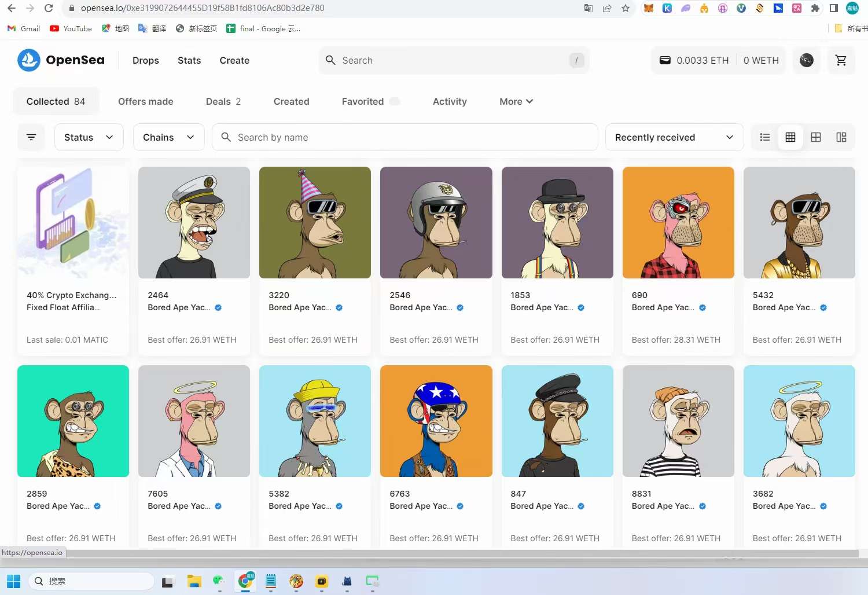This screenshot has width=868, height=595.
Task: Click the OpenSea search field
Action: [454, 60]
